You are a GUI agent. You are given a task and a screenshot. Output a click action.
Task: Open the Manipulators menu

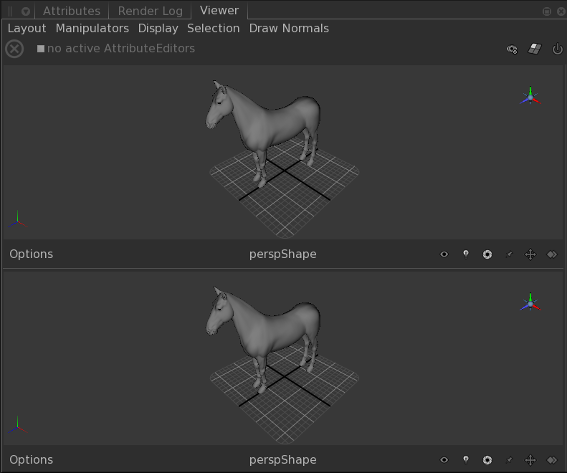pos(92,28)
